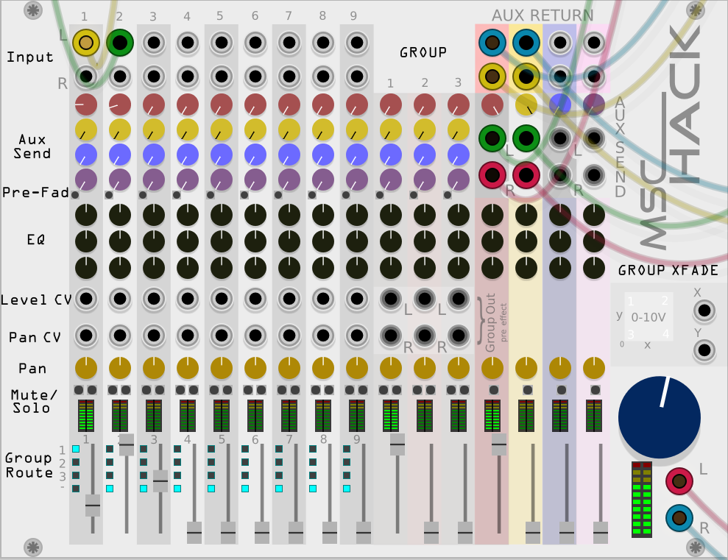Toggle channel 6 mute button

(248, 390)
